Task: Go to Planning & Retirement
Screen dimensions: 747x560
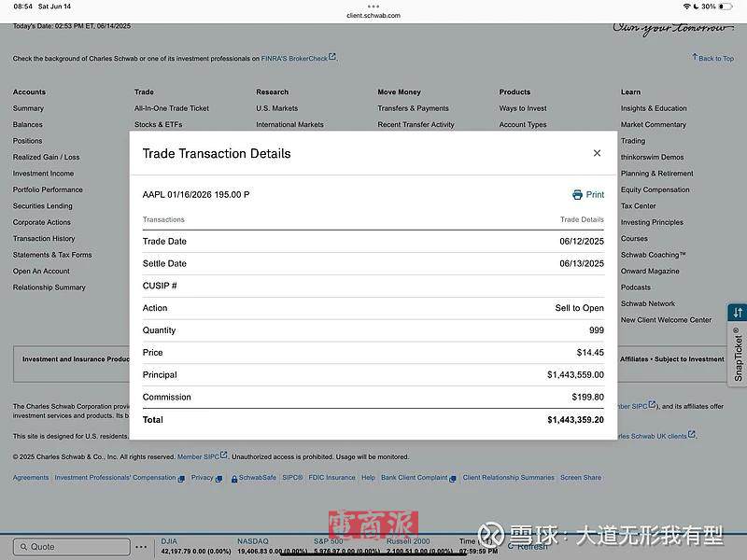Action: point(657,174)
